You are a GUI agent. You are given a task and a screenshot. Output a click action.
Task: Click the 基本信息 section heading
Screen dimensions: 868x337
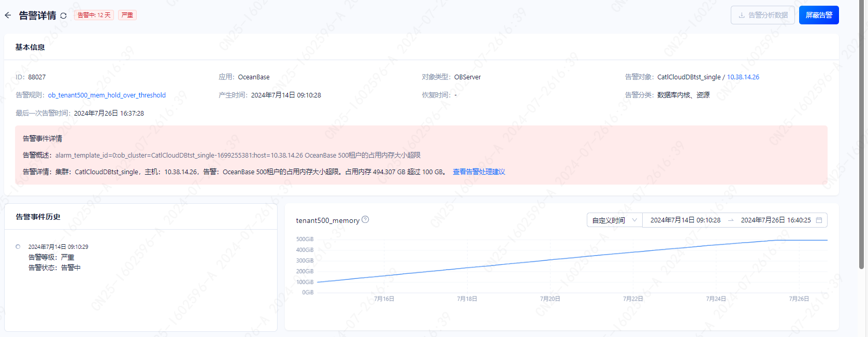click(x=30, y=47)
